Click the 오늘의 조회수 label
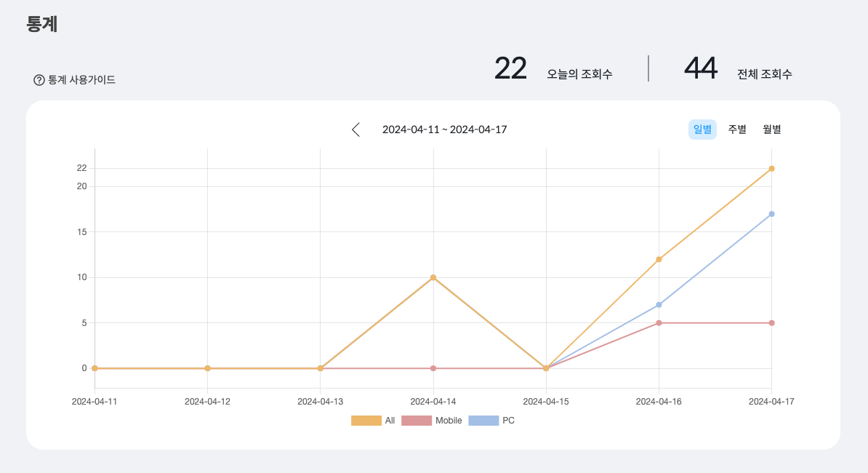Image resolution: width=868 pixels, height=473 pixels. click(x=579, y=73)
